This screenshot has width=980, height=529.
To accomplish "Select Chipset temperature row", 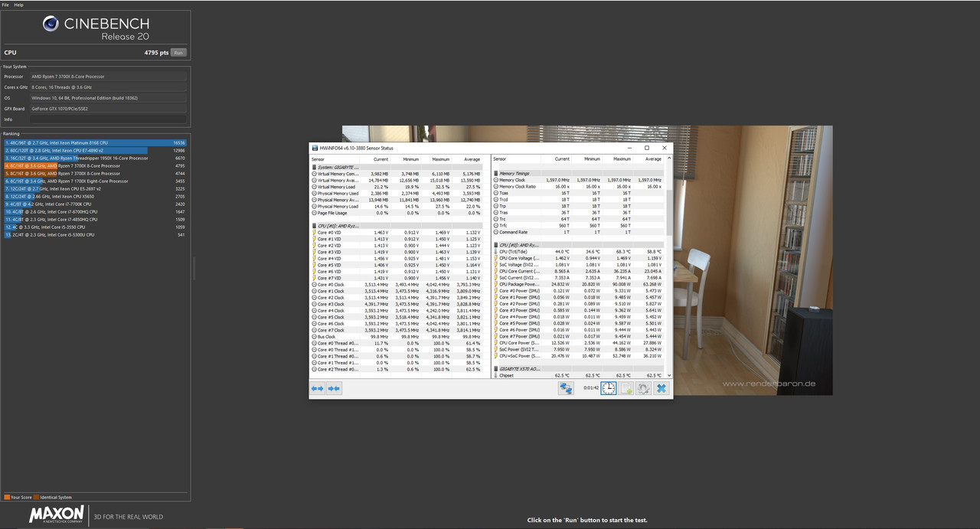I will click(x=579, y=376).
